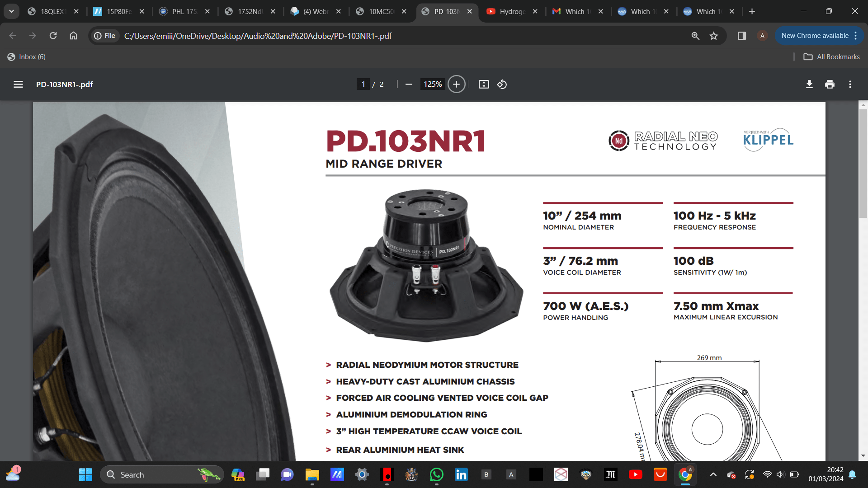This screenshot has width=868, height=488.
Task: Open the profile A avatar
Action: pyautogui.click(x=762, y=36)
